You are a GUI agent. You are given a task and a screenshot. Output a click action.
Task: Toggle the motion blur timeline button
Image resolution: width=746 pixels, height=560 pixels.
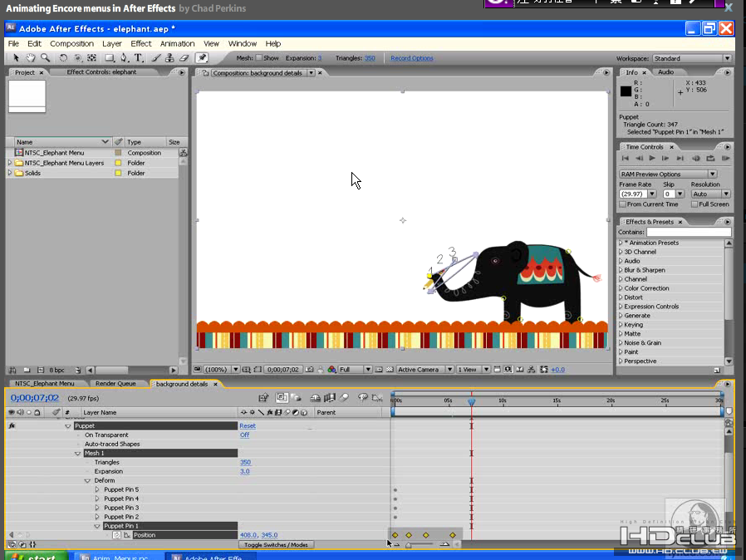pos(344,398)
